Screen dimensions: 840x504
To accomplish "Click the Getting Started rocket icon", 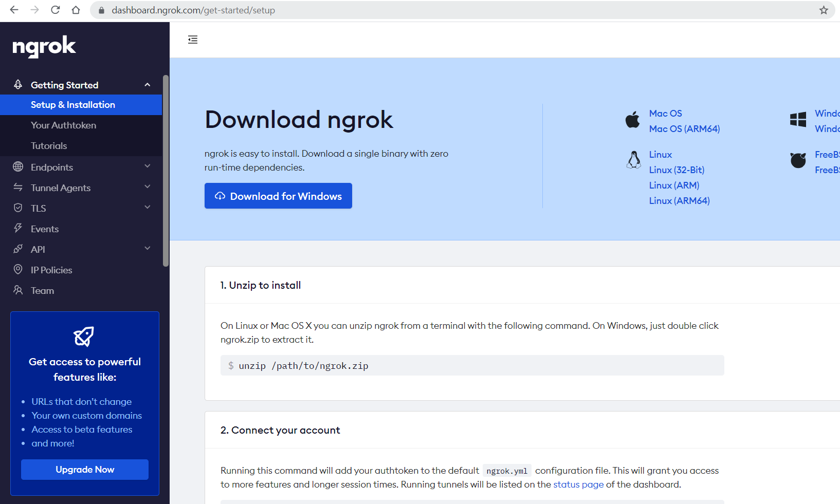I will [x=18, y=84].
